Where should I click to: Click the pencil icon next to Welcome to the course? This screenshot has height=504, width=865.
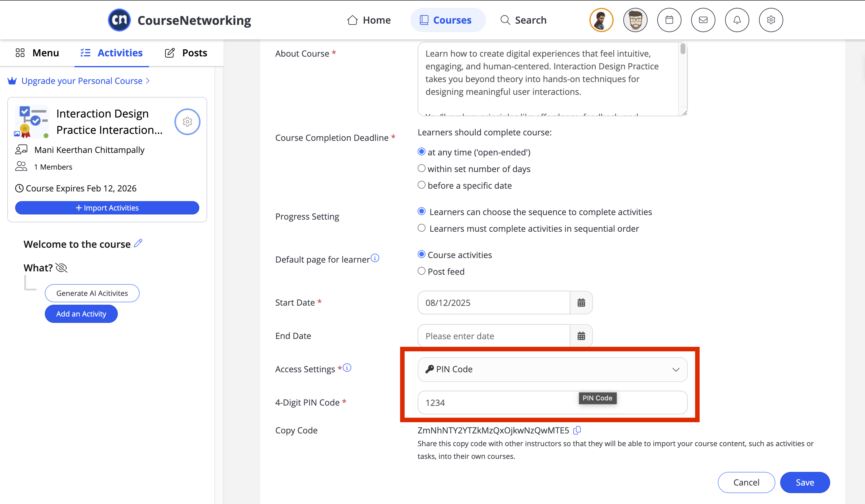pyautogui.click(x=138, y=243)
